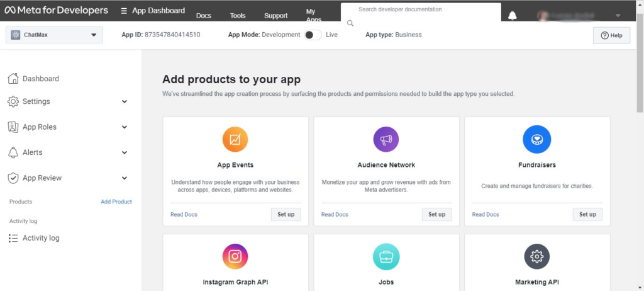The width and height of the screenshot is (644, 291).
Task: Open the user account dropdown arrow
Action: coord(618,16)
